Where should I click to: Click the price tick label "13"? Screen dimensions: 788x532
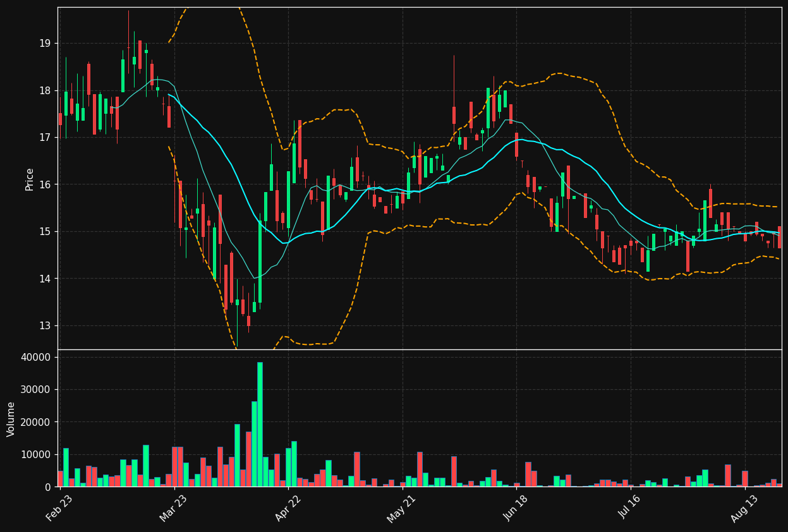pos(44,326)
